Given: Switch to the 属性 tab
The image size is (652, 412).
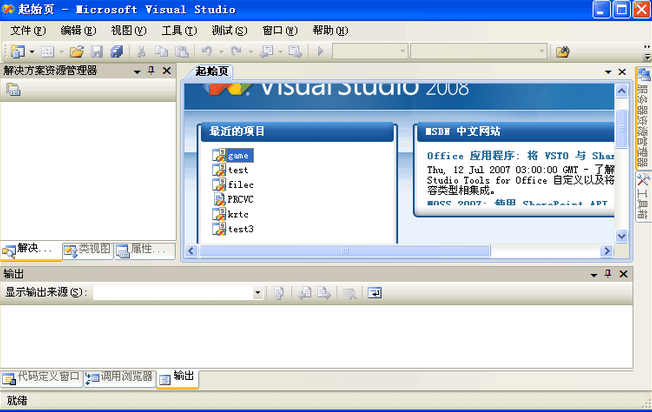Looking at the screenshot, I should [x=145, y=250].
